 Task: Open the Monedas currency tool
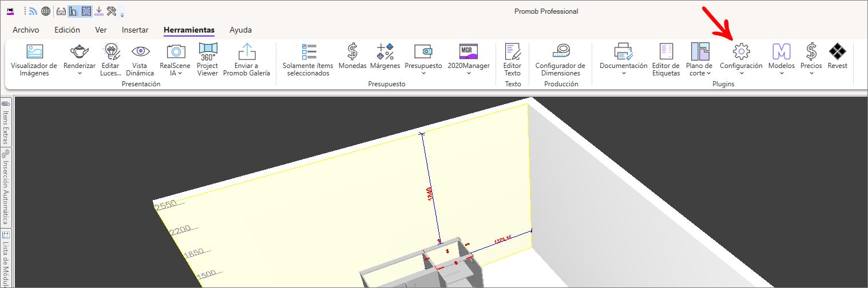click(x=352, y=56)
